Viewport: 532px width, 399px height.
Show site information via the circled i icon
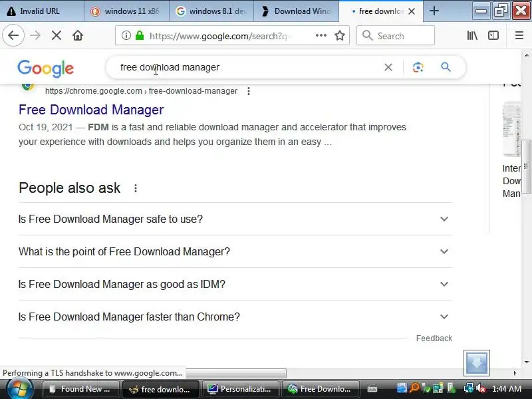(x=126, y=35)
